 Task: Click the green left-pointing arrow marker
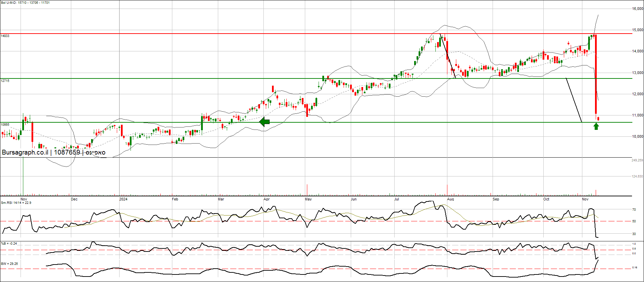pos(264,122)
